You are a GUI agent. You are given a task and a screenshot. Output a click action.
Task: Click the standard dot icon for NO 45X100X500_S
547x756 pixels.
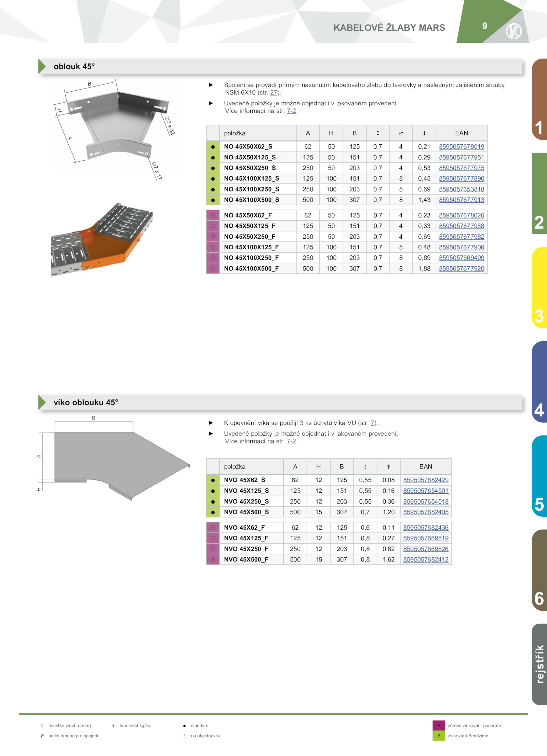[x=213, y=200]
